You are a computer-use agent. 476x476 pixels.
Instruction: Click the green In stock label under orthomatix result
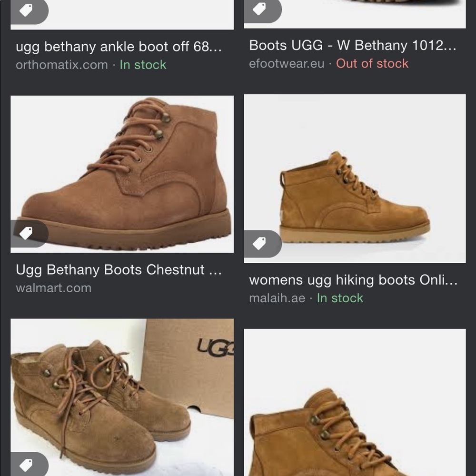click(x=144, y=64)
